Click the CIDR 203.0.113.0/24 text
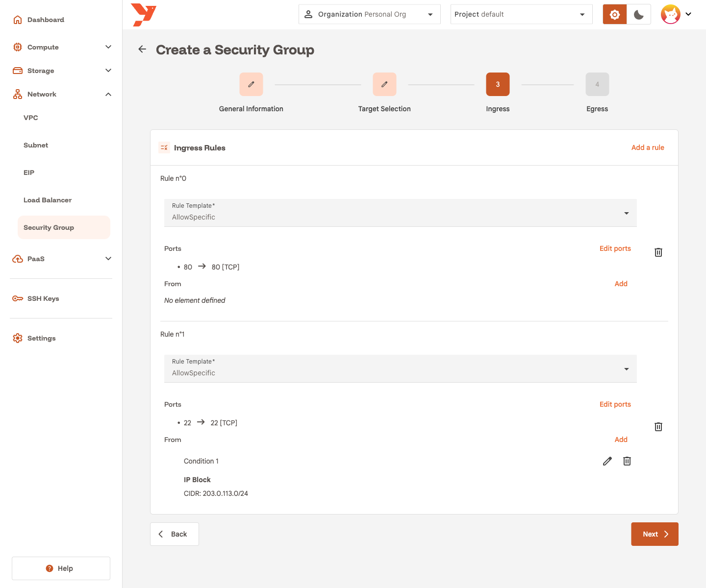The height and width of the screenshot is (588, 706). 216,493
